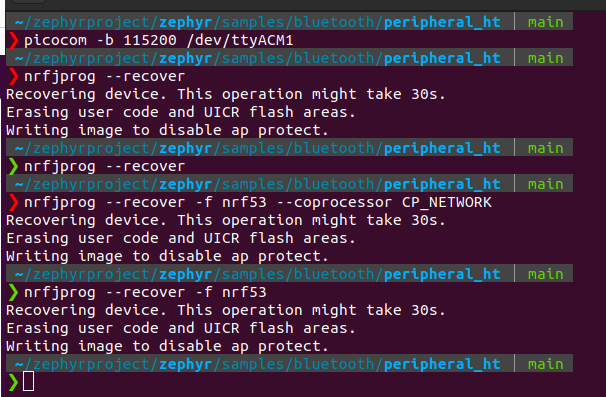Click the tilde home symbol above the picocom command
Image resolution: width=606 pixels, height=397 pixels.
(x=19, y=22)
